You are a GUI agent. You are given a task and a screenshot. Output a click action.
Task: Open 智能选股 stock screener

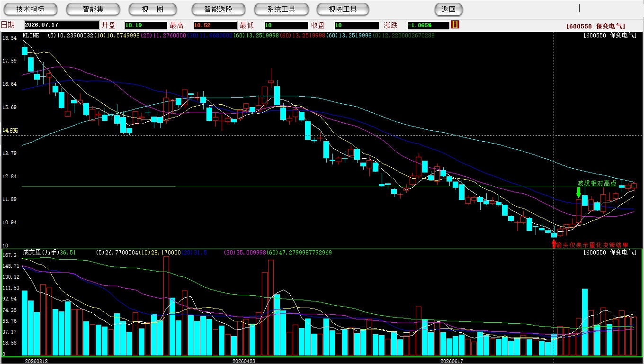coord(218,9)
